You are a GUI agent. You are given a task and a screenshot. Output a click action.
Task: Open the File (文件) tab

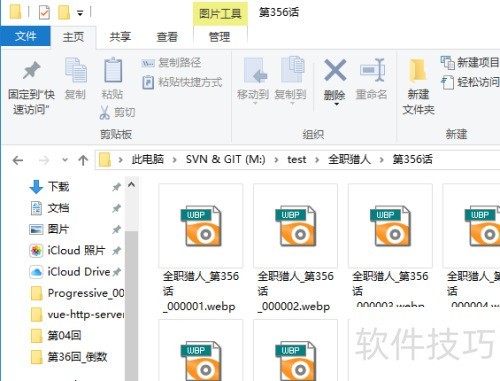click(x=25, y=36)
